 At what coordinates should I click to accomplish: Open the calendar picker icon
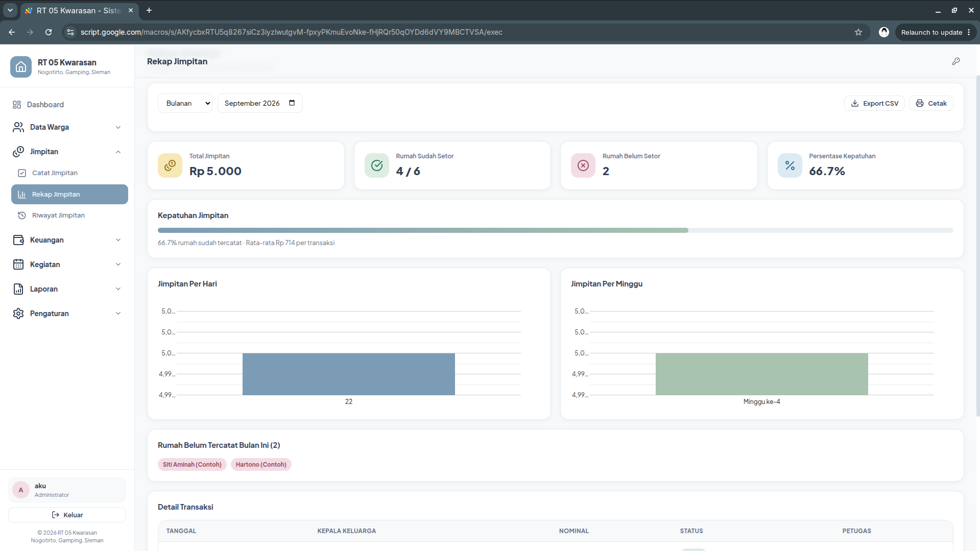[292, 103]
